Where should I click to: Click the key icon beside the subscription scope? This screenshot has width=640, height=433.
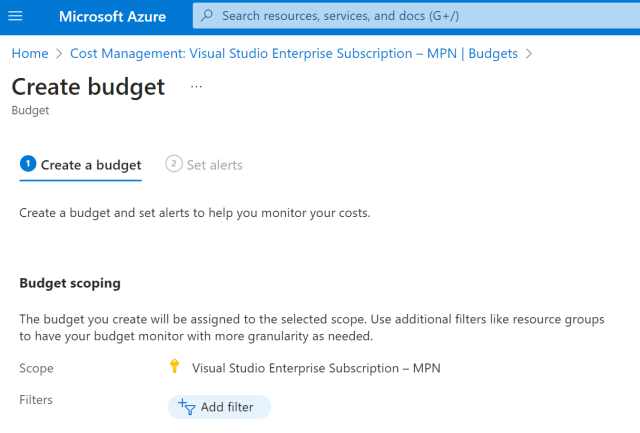[174, 367]
